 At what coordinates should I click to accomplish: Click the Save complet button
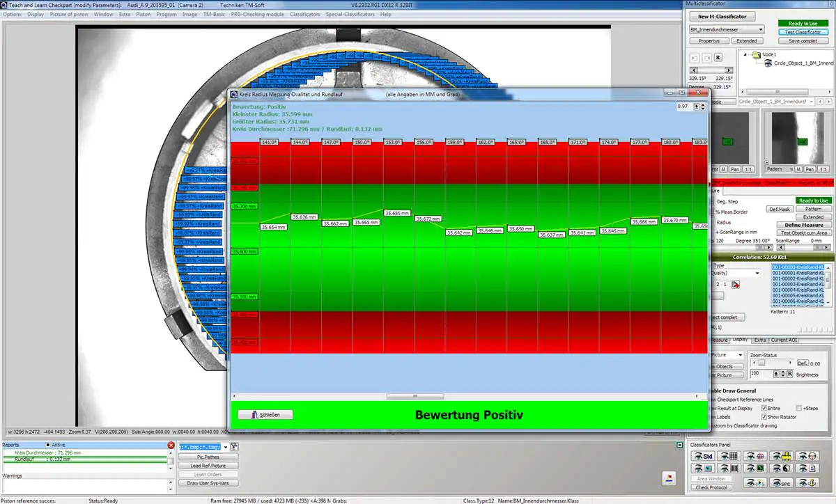(803, 41)
